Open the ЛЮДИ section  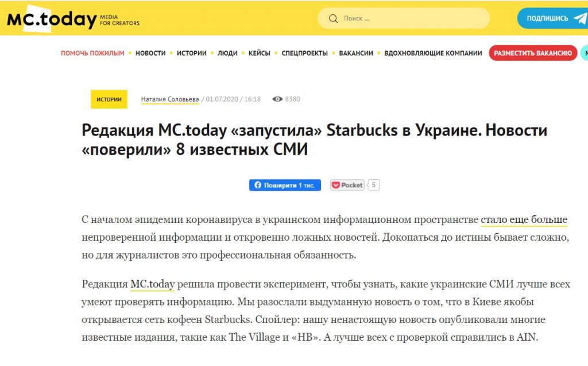[x=227, y=53]
